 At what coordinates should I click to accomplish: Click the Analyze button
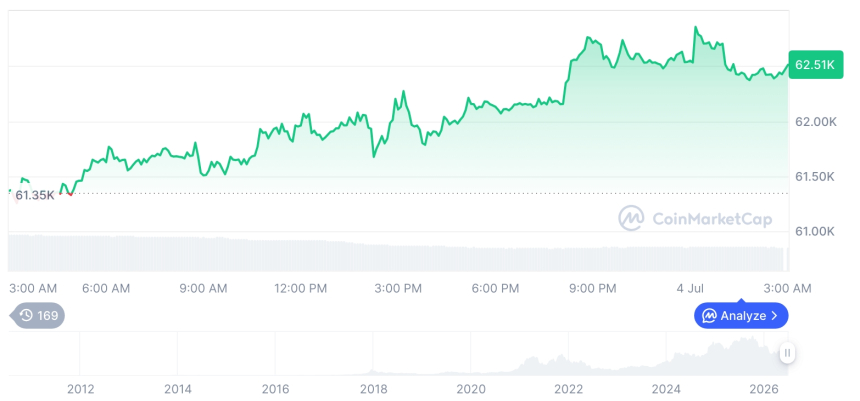point(741,315)
